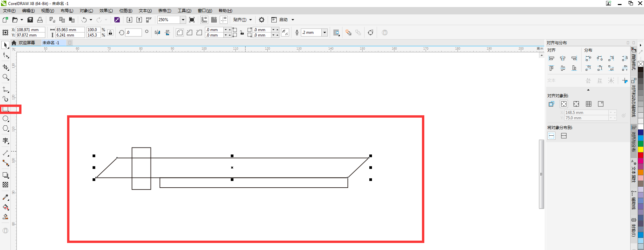Click the align left icon
The height and width of the screenshot is (250, 644).
point(551,58)
